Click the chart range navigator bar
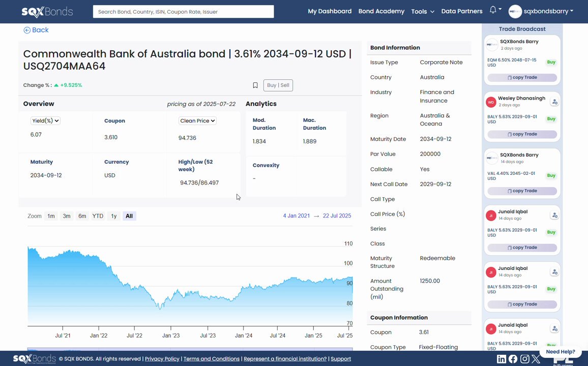Screen dimensions: 588x366 coord(190,349)
